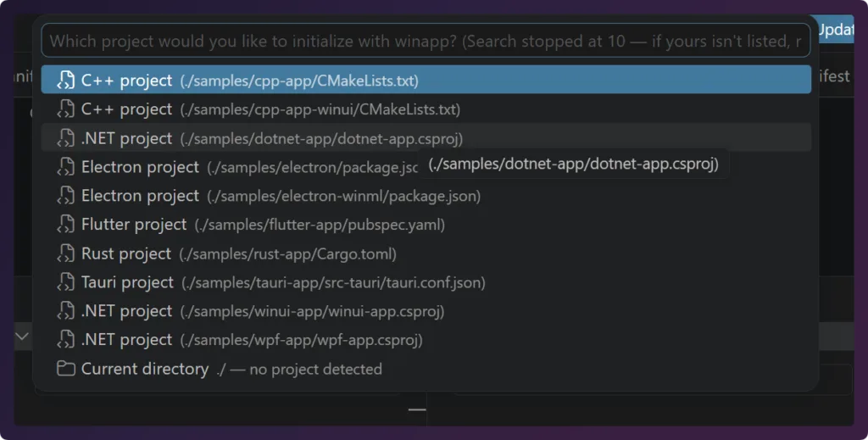Click file icon of winui-app.csproj row
The image size is (868, 440).
66,310
